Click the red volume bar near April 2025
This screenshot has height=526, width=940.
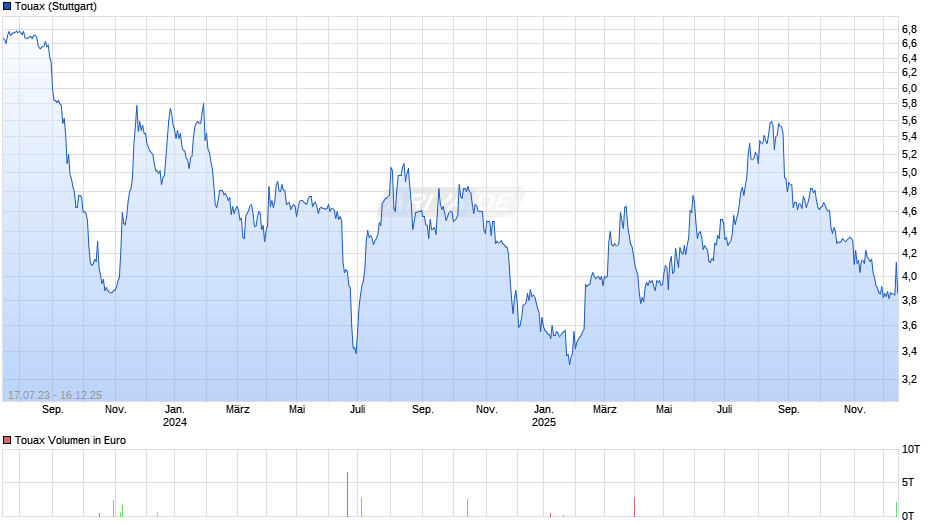634,507
